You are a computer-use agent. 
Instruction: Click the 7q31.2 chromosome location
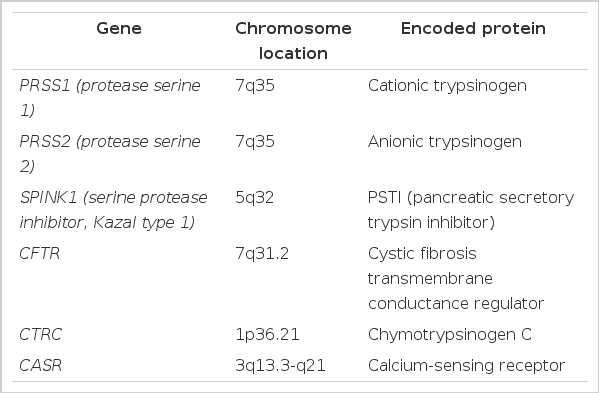point(262,254)
